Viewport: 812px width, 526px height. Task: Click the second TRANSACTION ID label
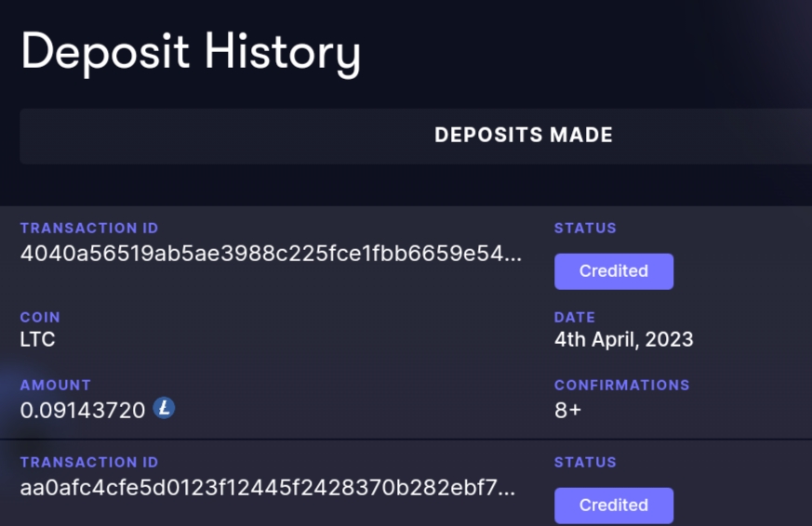coord(89,463)
